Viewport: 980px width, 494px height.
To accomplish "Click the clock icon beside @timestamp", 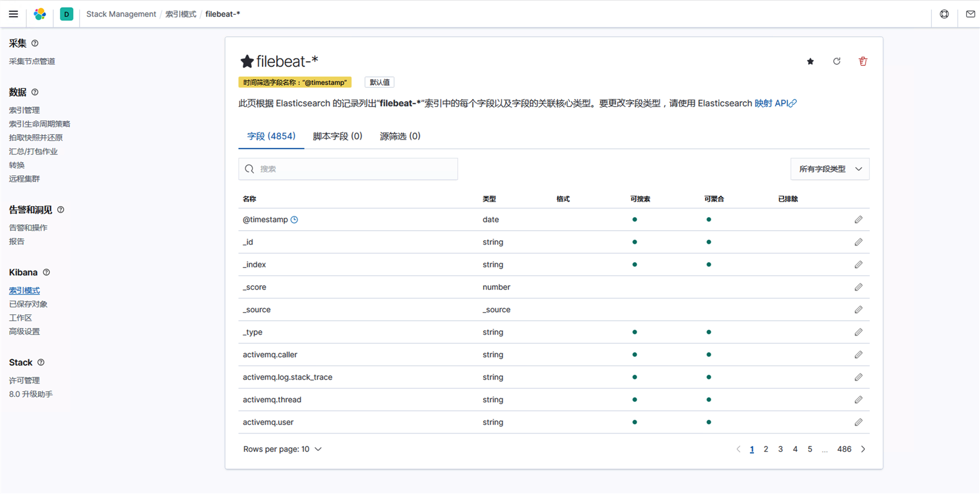I will click(x=294, y=220).
